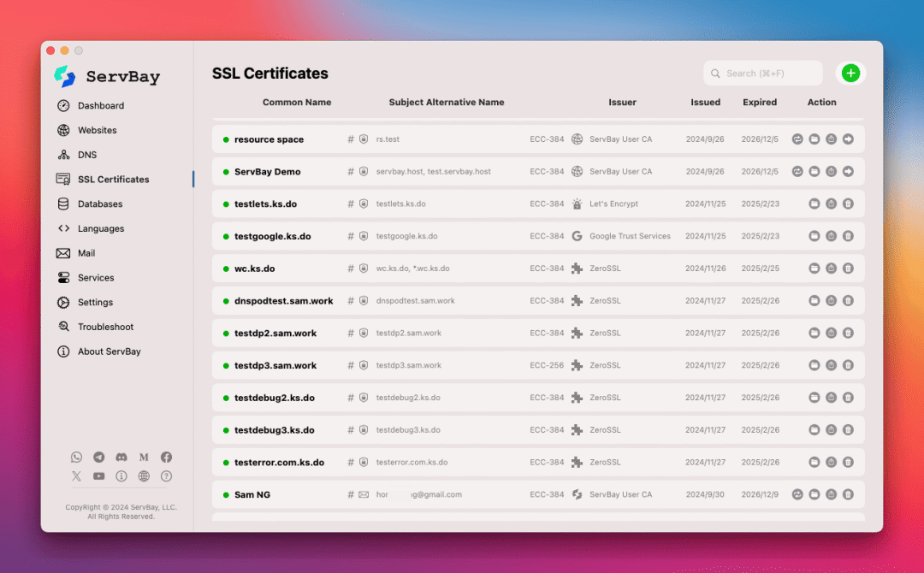Image resolution: width=924 pixels, height=573 pixels.
Task: Open the folder icon for the testdp2.sam.work row
Action: (x=814, y=333)
